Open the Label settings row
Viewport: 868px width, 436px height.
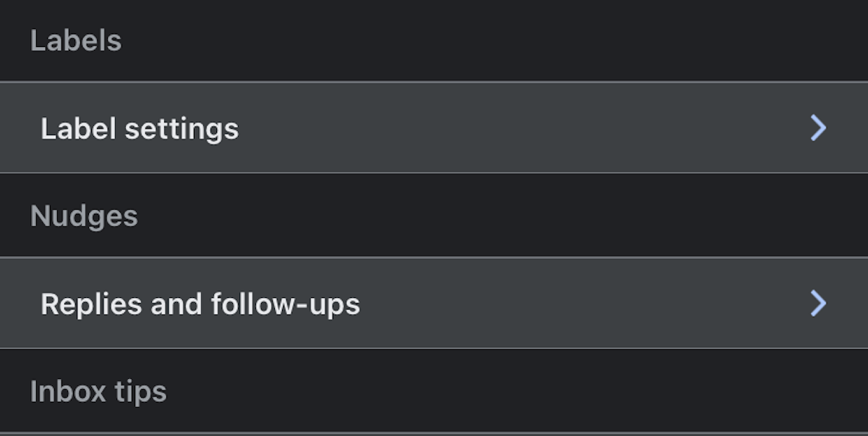tap(434, 128)
